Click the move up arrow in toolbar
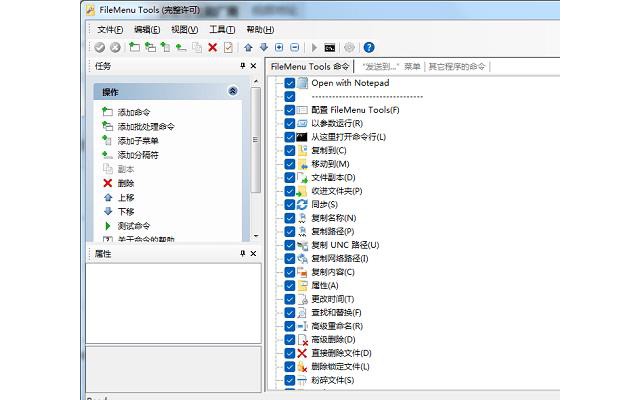Image resolution: width=640 pixels, height=400 pixels. [x=248, y=47]
